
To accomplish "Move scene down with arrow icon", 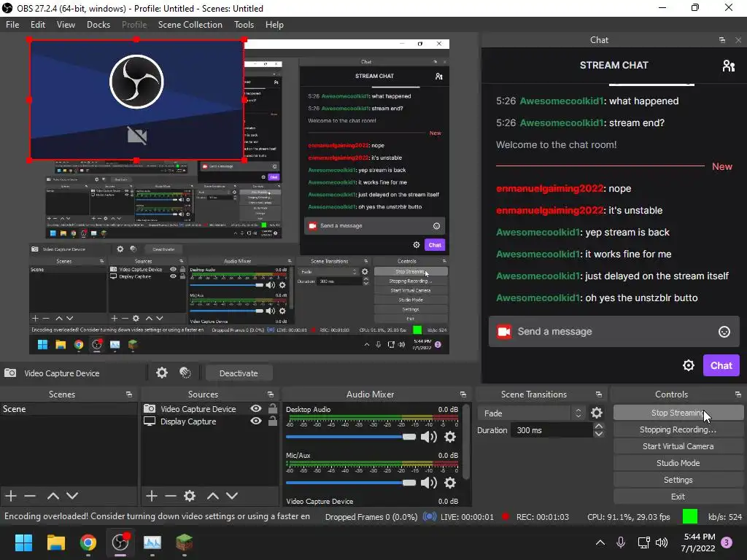I will tap(72, 496).
